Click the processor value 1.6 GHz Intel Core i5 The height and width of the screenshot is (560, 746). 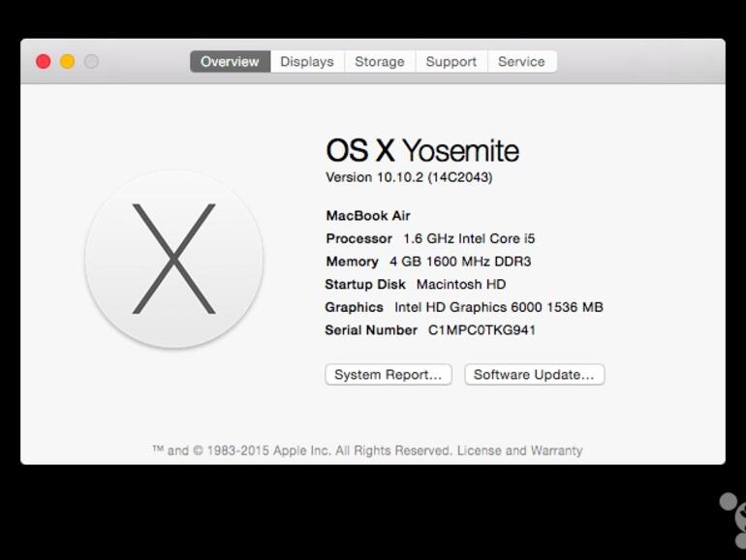pyautogui.click(x=469, y=239)
